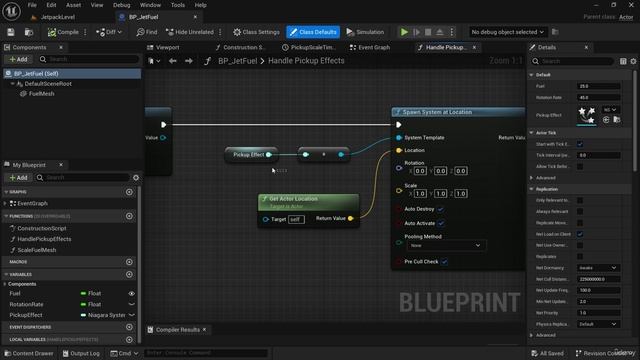The height and width of the screenshot is (360, 640).
Task: Expand the EventGraph tree item
Action: [x=5, y=203]
